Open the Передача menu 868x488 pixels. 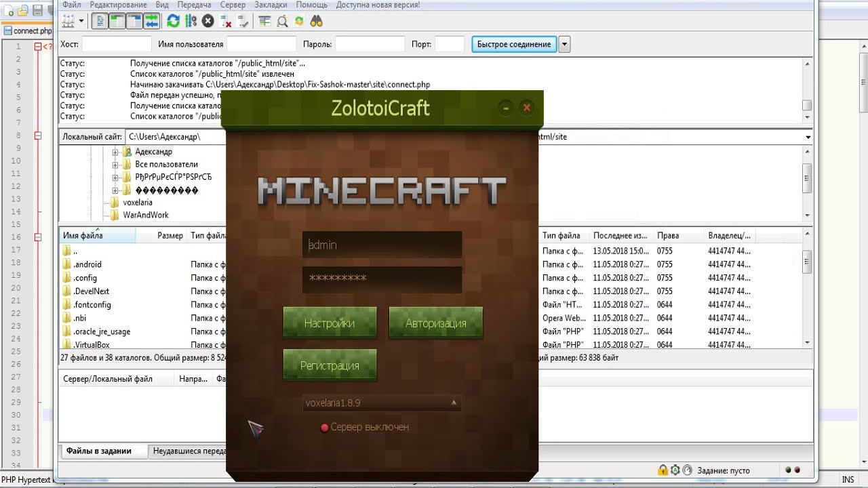coord(194,5)
